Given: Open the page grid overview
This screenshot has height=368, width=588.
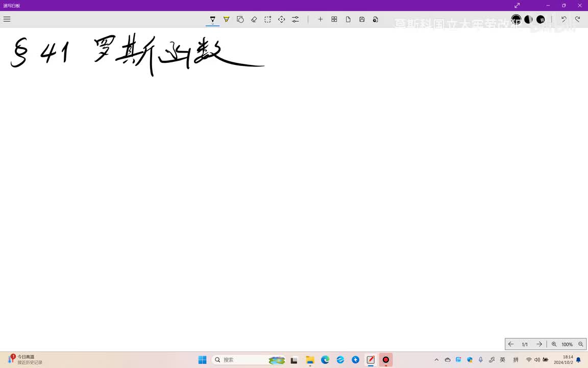Looking at the screenshot, I should (334, 19).
